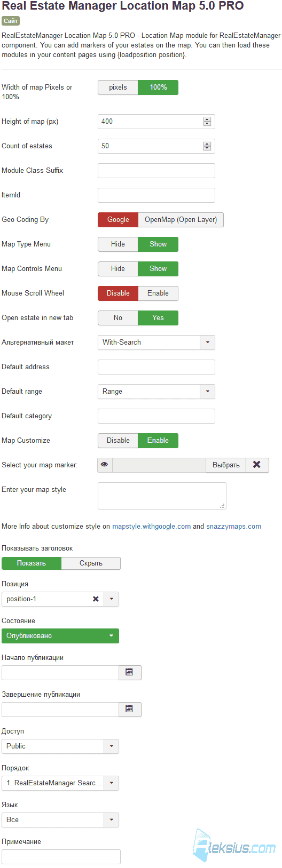
Task: Open the Порядок ordering dropdown
Action: pos(60,783)
